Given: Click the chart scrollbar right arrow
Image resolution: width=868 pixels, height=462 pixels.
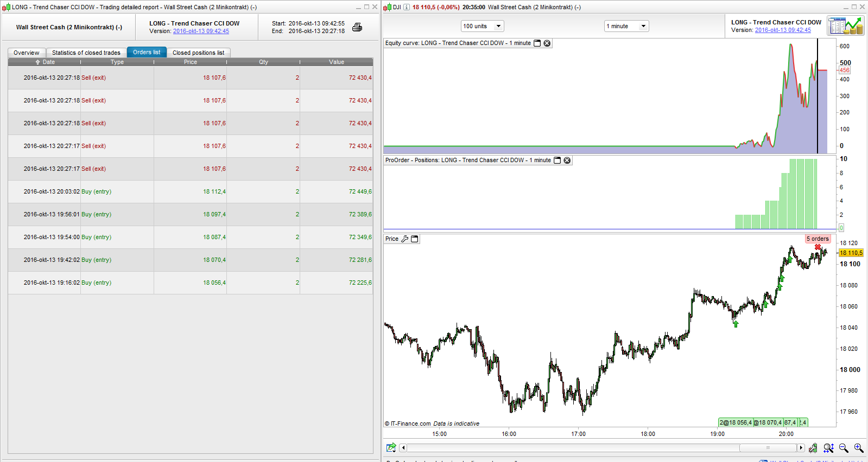Looking at the screenshot, I should (801, 448).
